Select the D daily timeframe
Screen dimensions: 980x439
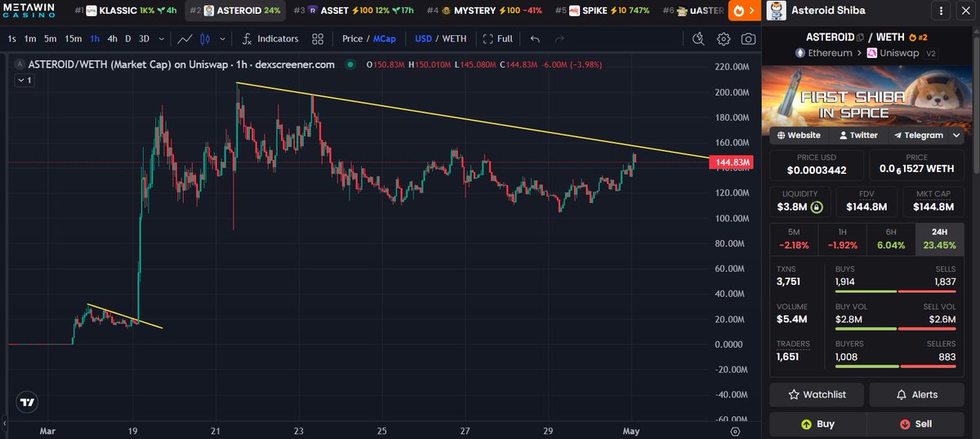point(127,38)
